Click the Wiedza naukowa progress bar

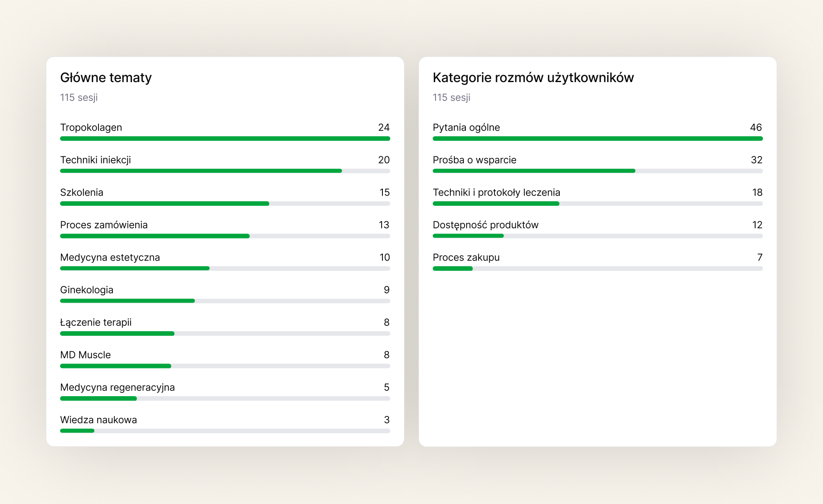tap(225, 431)
